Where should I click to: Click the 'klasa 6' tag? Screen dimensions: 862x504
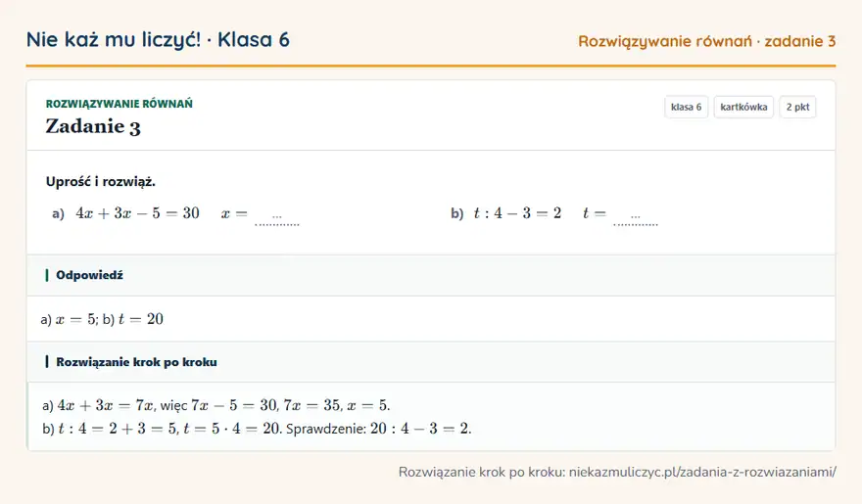point(686,107)
